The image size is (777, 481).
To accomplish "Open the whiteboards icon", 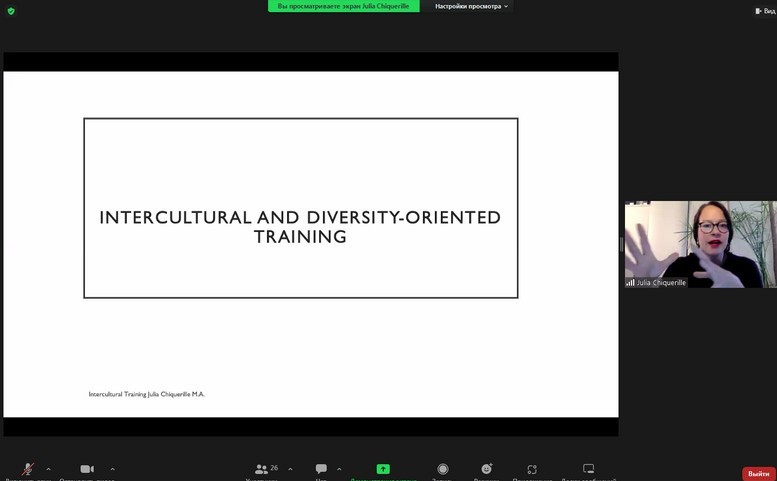I will tap(588, 468).
